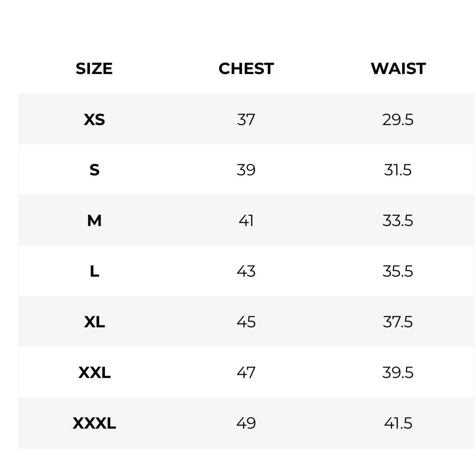This screenshot has height=459, width=476.
Task: Click the WAIST column header
Action: point(398,69)
